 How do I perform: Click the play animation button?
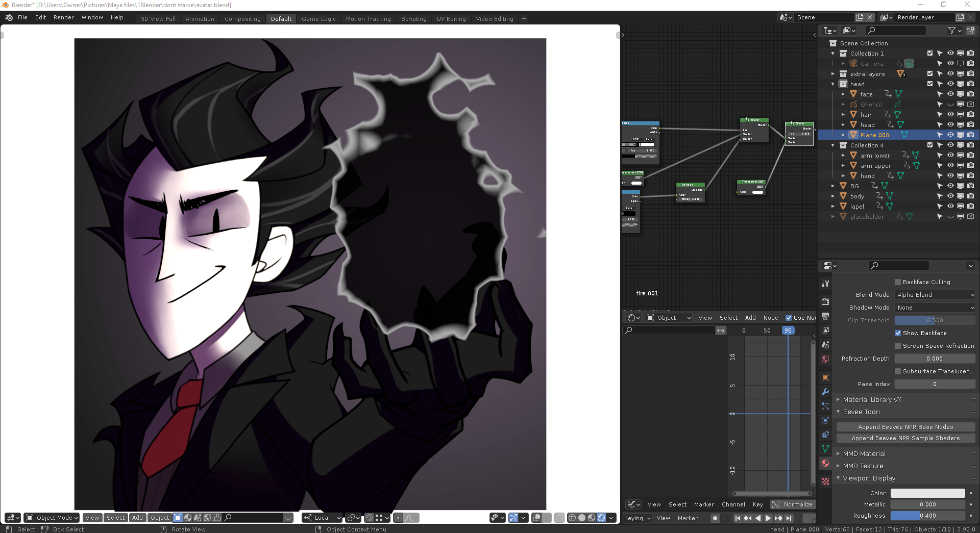[x=768, y=518]
